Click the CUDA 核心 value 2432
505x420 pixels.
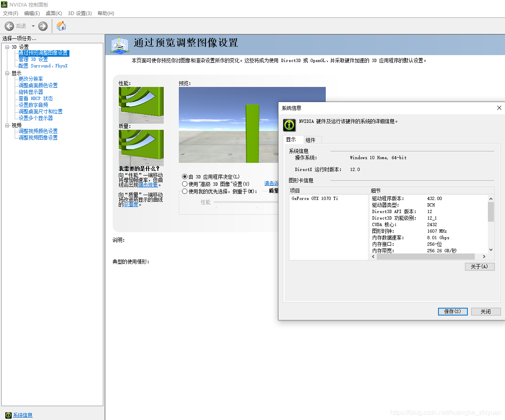[432, 224]
